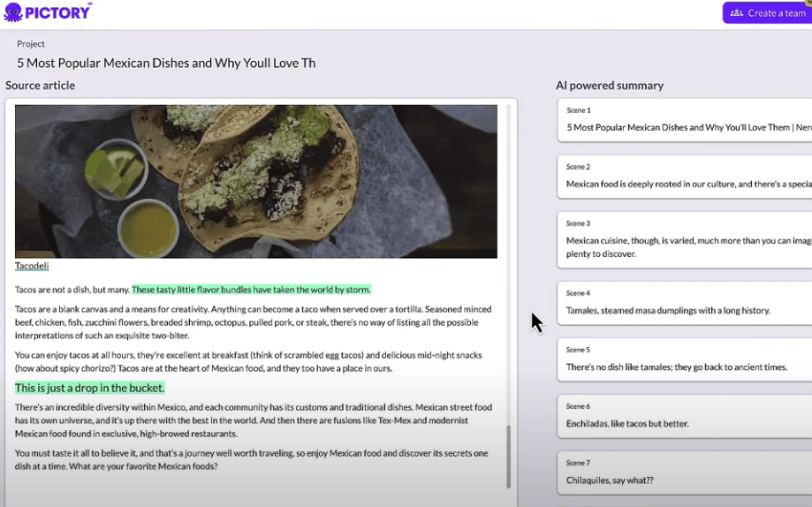
Task: Click the Create a team button
Action: click(767, 13)
